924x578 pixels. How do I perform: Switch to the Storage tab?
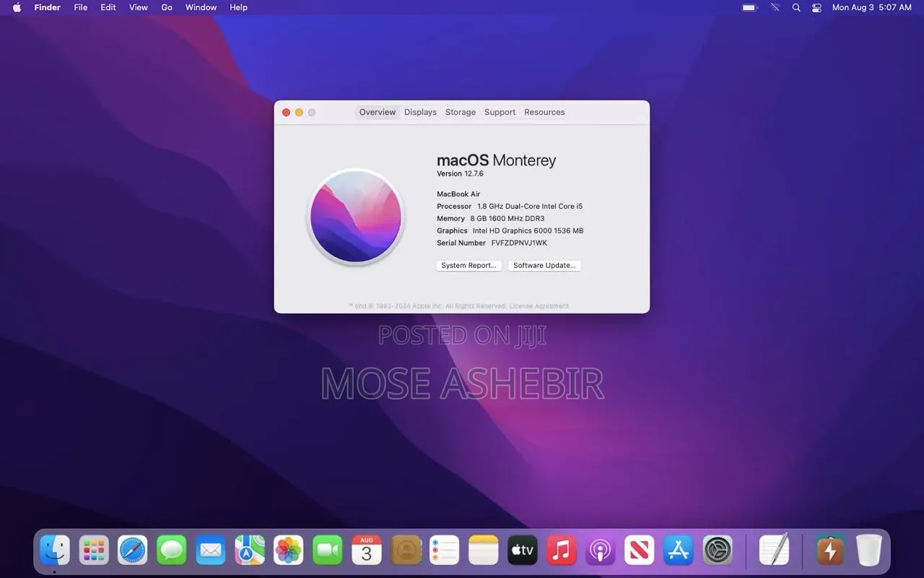(461, 112)
